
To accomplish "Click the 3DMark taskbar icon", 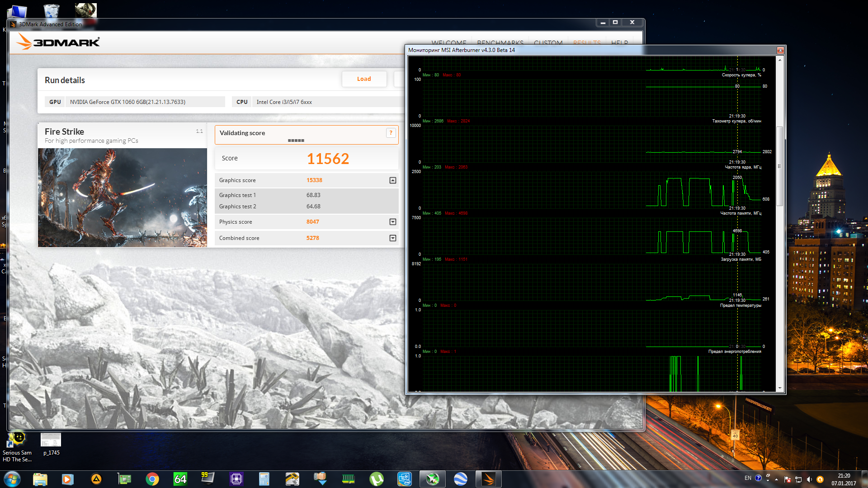I will [x=488, y=479].
